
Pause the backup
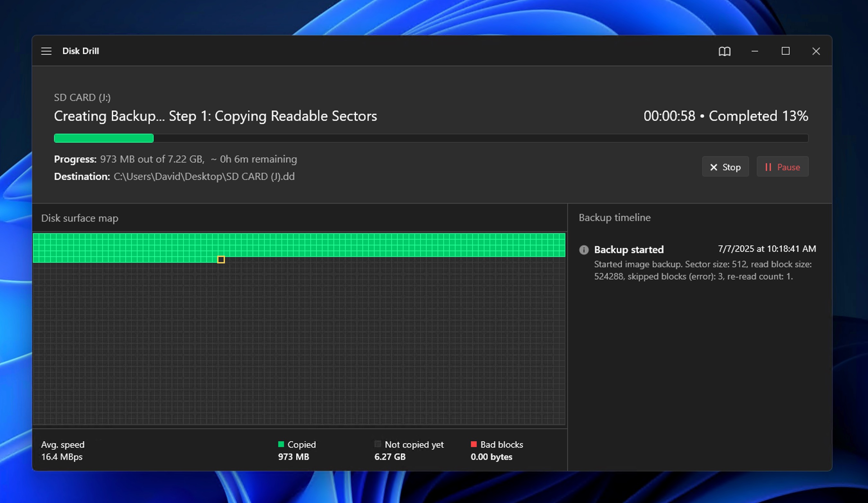click(x=782, y=167)
